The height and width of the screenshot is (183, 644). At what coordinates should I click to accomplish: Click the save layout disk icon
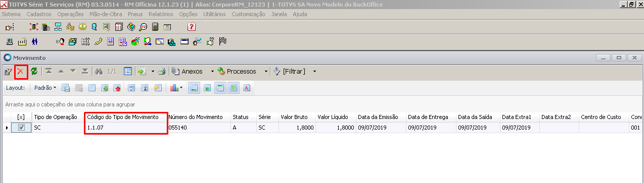[x=66, y=88]
